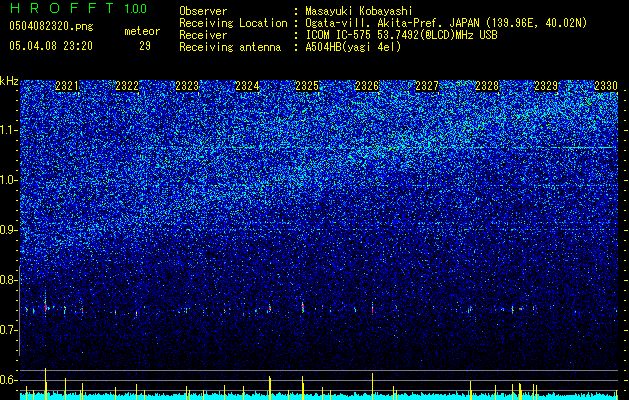Click the 0.8 kHz axis label
629x400 pixels.
click(x=9, y=280)
